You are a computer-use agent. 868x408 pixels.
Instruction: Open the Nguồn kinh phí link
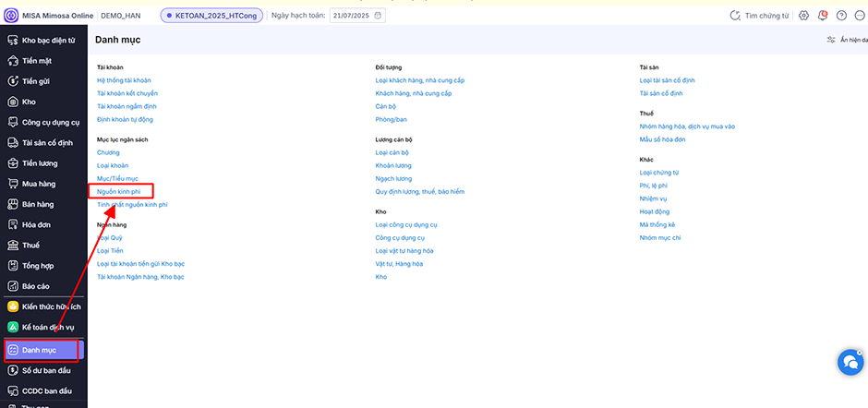(118, 190)
